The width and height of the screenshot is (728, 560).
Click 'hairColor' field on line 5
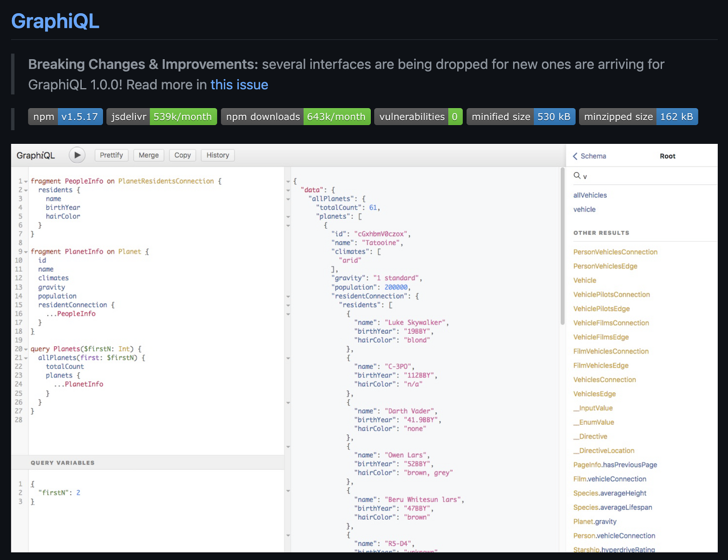tap(63, 217)
